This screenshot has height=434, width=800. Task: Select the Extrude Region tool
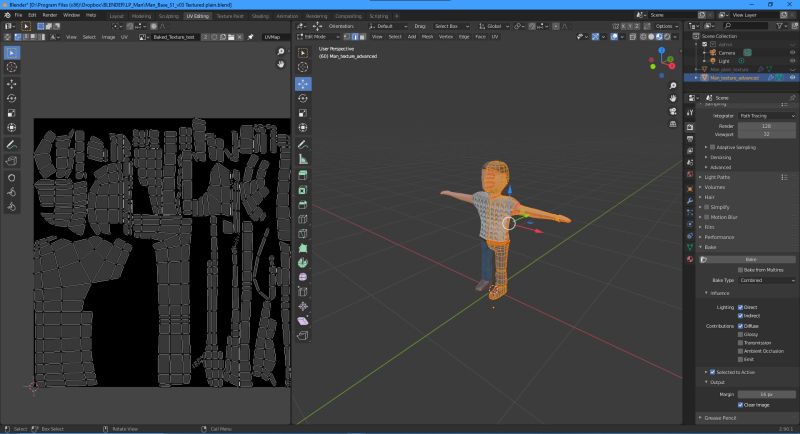click(303, 175)
